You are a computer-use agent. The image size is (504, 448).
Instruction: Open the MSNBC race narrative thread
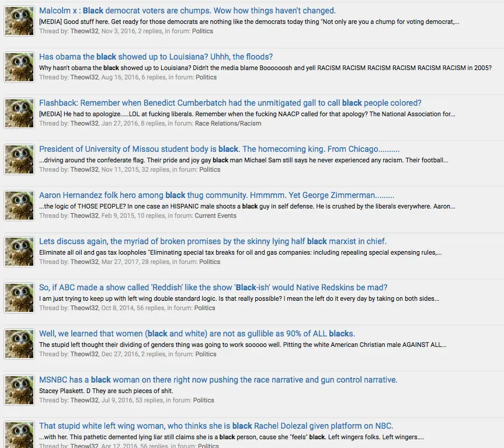pos(218,380)
